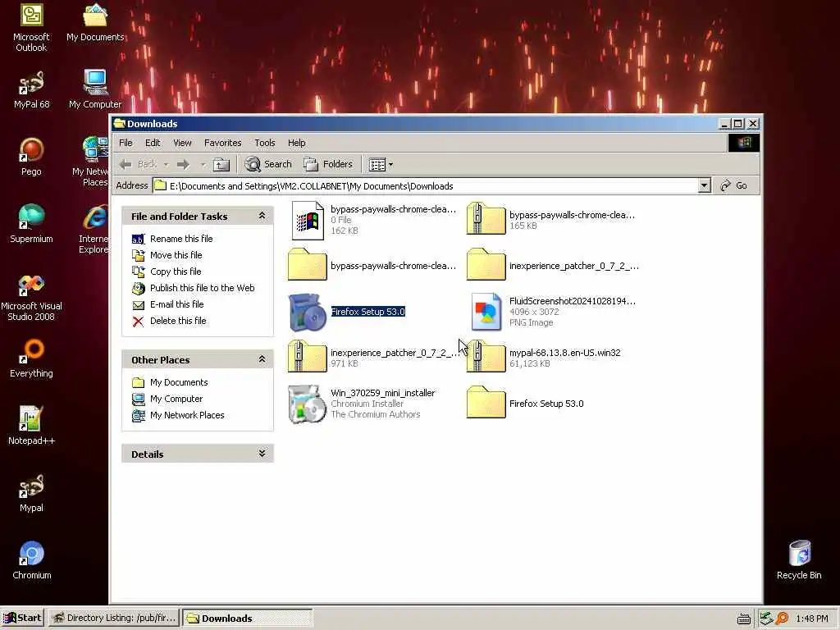Launch Mypal desktop shortcut
840x630 pixels.
click(x=31, y=493)
